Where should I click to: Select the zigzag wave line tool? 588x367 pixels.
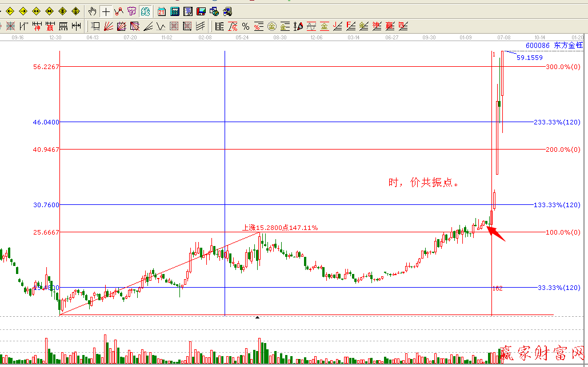point(161,26)
